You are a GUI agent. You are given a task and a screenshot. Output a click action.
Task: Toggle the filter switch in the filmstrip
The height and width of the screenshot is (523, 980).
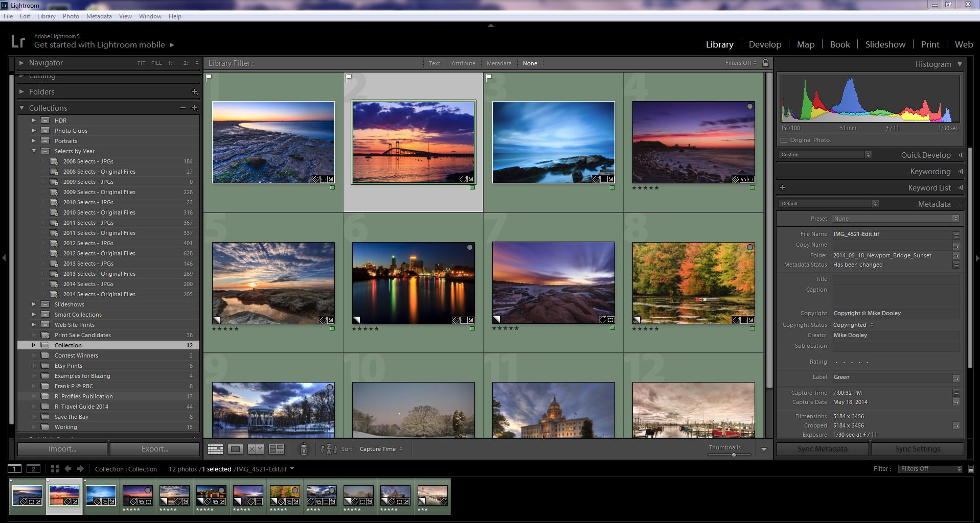[971, 469]
